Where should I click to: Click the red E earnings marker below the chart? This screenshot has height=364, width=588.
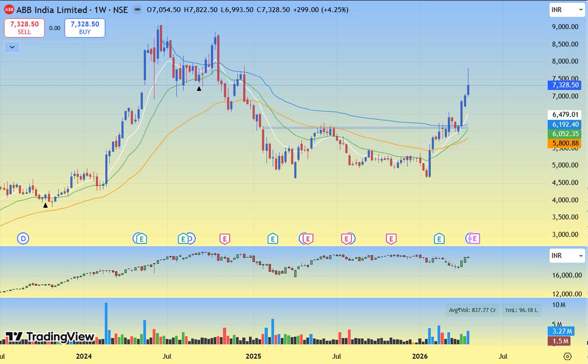(x=224, y=239)
